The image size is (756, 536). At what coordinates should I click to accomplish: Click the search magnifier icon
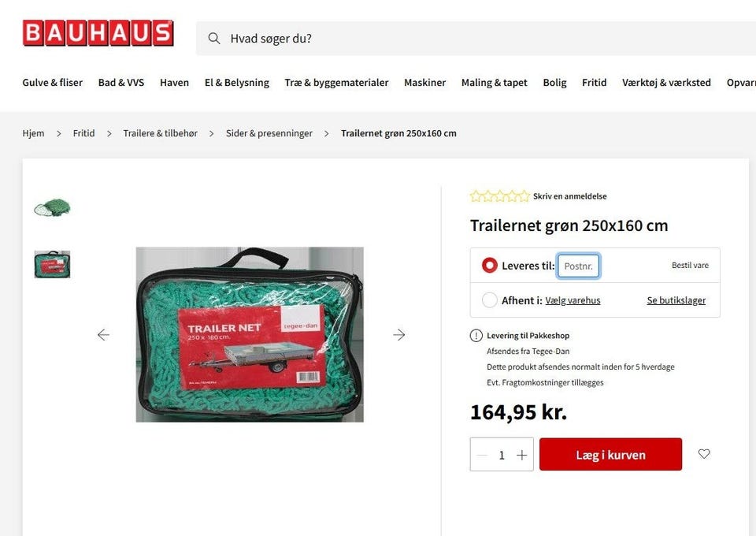pos(214,38)
